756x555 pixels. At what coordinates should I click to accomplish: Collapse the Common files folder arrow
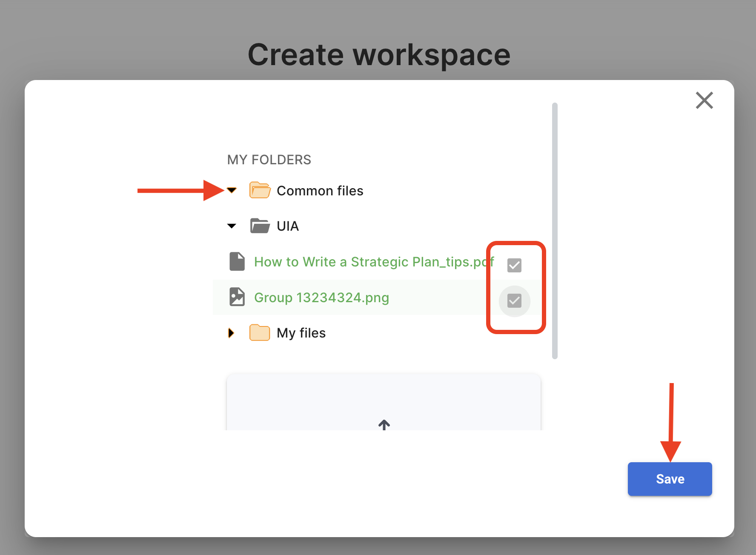pyautogui.click(x=232, y=190)
